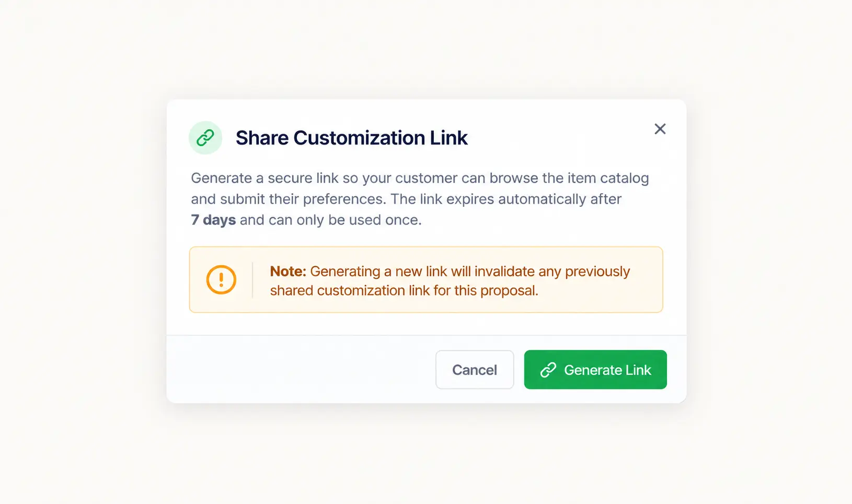
Task: Click the vertical divider inside the warning box
Action: [x=252, y=280]
